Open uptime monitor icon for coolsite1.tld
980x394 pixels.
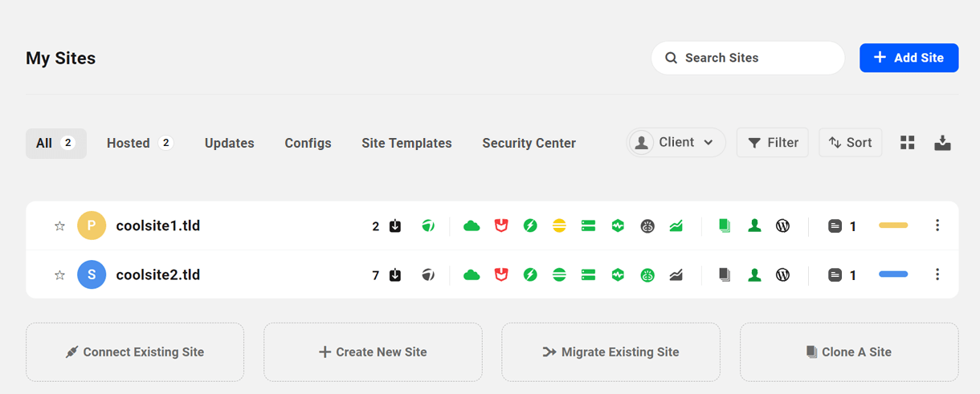pyautogui.click(x=618, y=226)
